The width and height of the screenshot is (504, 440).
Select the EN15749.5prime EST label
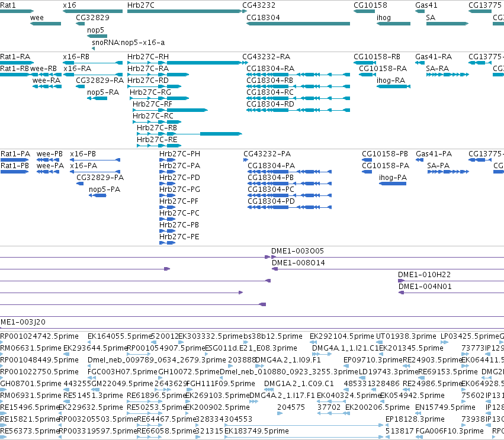pyautogui.click(x=445, y=407)
